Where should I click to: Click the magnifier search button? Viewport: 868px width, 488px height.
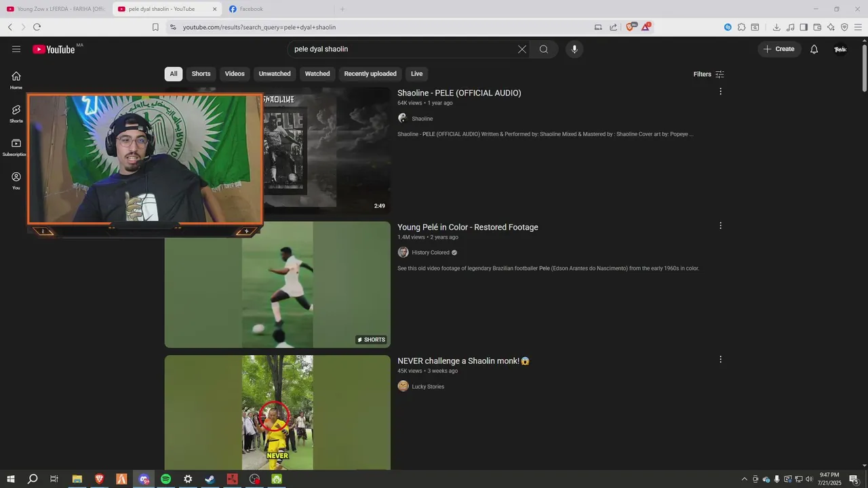pos(544,49)
